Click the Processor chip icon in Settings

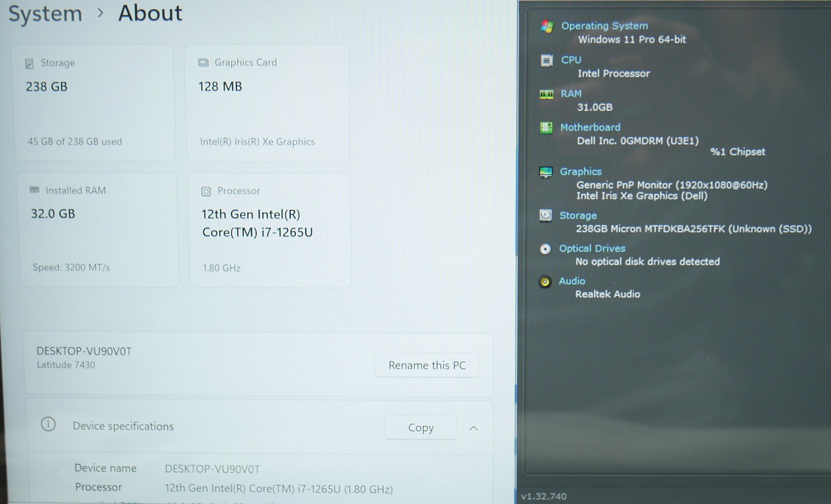[x=206, y=192]
